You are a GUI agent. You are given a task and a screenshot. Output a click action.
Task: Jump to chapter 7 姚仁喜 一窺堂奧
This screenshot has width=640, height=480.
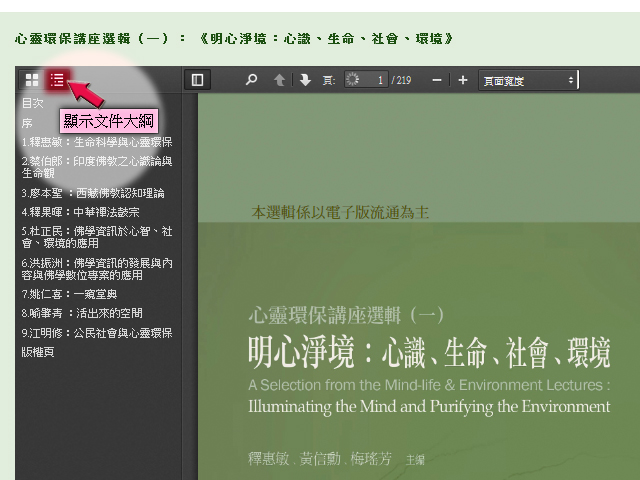[x=69, y=294]
